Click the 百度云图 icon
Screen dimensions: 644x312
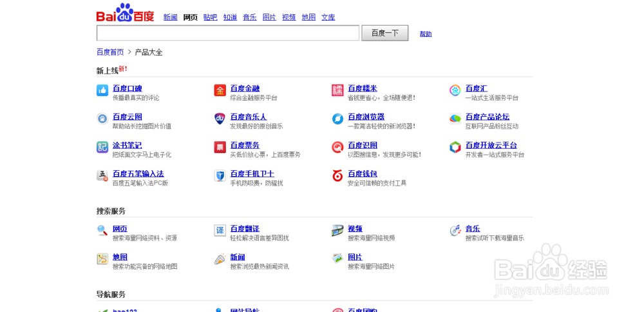[102, 119]
